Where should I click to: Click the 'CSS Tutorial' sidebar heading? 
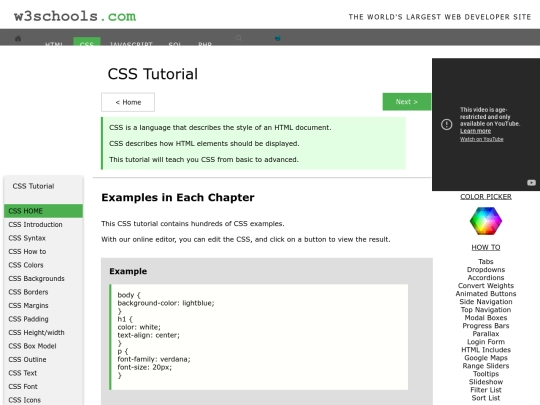33,186
